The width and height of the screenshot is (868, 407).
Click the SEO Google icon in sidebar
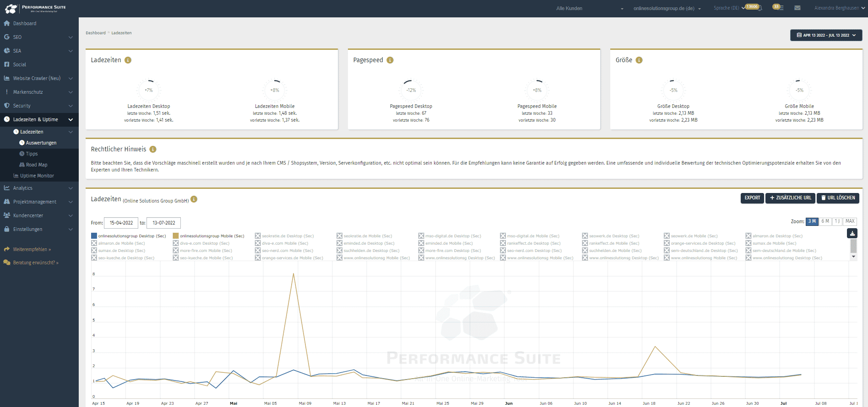pos(7,37)
